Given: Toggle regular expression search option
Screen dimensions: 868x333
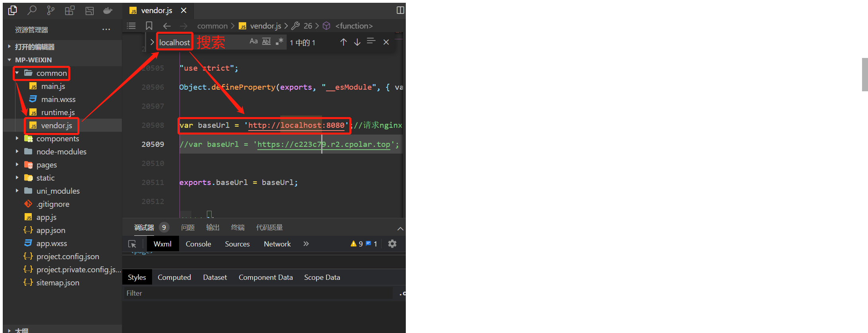Looking at the screenshot, I should [x=280, y=41].
